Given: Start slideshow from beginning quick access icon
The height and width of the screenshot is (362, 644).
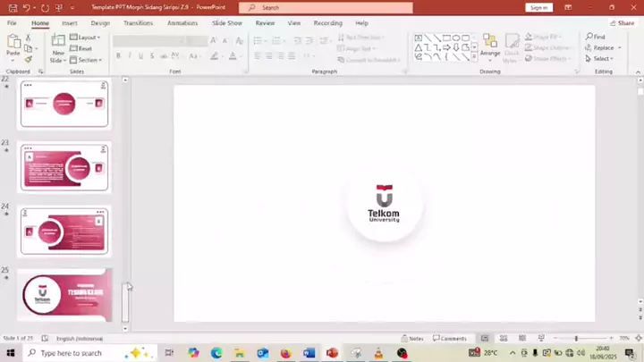Looking at the screenshot, I should pyautogui.click(x=59, y=8).
